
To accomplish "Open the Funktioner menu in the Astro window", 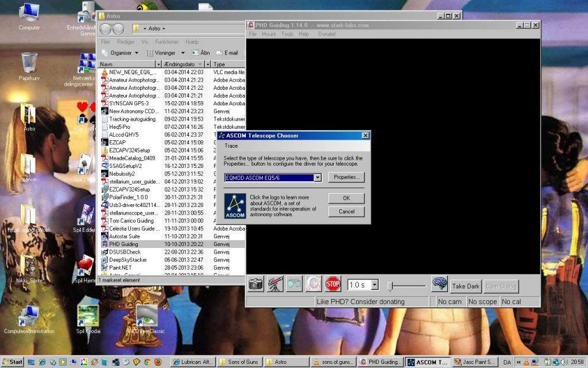I will coord(167,41).
